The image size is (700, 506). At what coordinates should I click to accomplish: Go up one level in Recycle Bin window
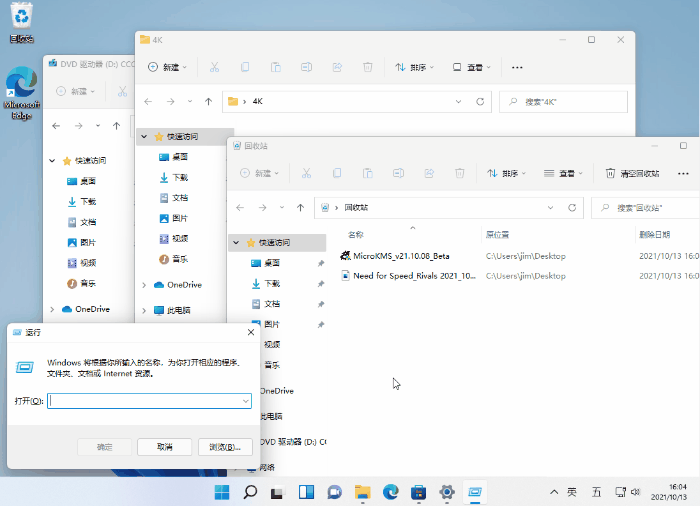300,207
